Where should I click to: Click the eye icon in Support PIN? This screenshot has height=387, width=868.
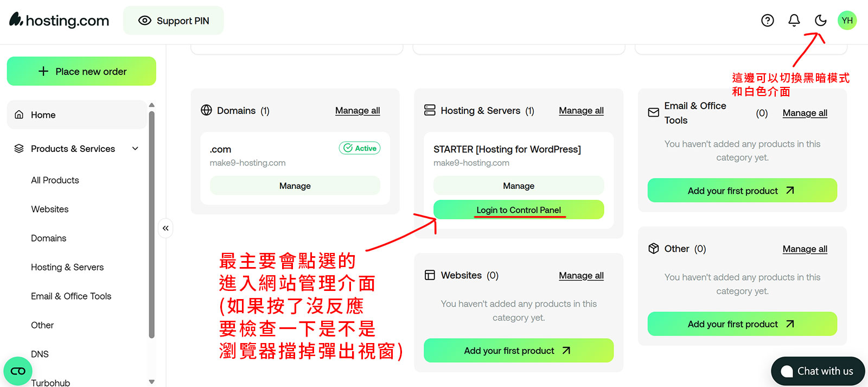144,21
